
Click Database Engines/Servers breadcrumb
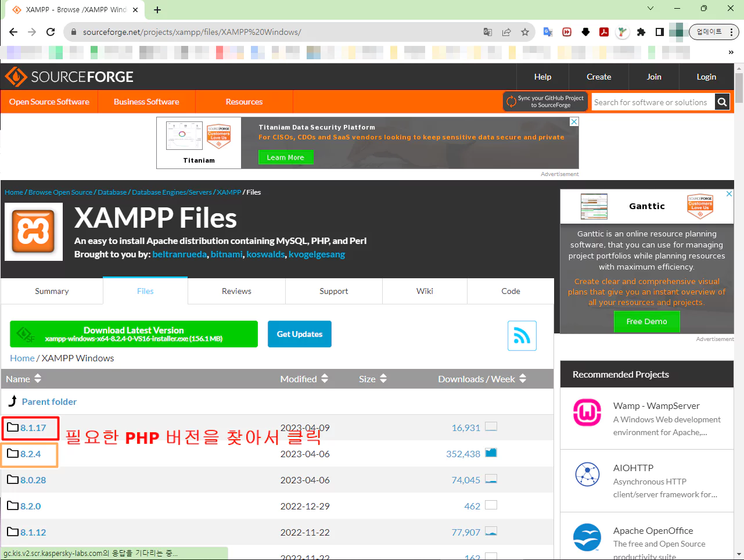click(x=172, y=192)
